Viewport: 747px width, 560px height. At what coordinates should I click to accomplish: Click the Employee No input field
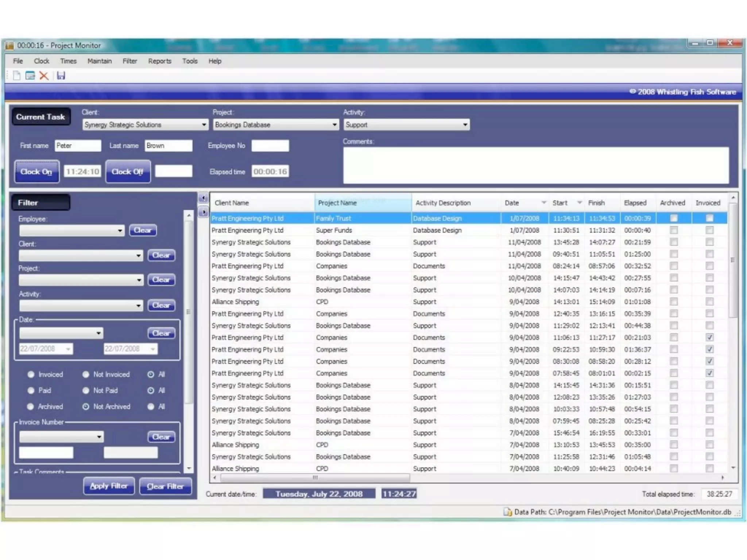(270, 146)
